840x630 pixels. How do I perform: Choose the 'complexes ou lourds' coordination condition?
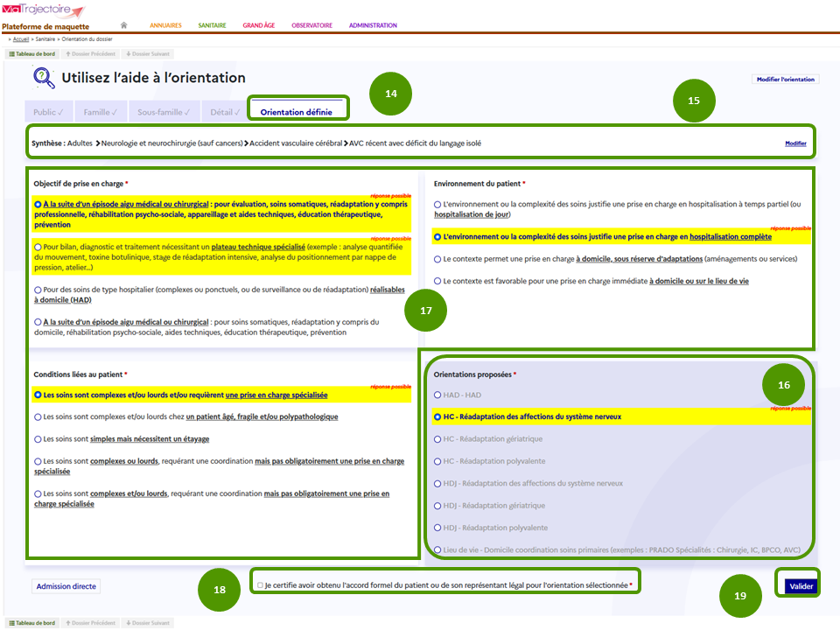38,461
